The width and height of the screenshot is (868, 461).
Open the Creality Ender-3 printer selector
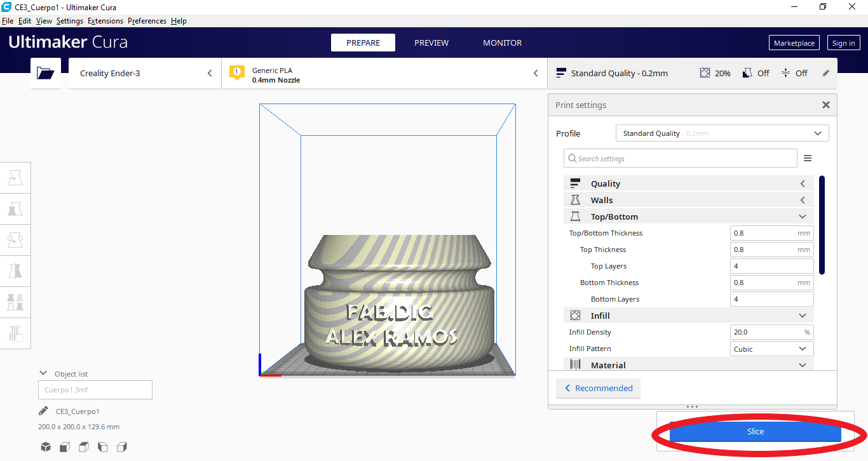click(x=145, y=73)
